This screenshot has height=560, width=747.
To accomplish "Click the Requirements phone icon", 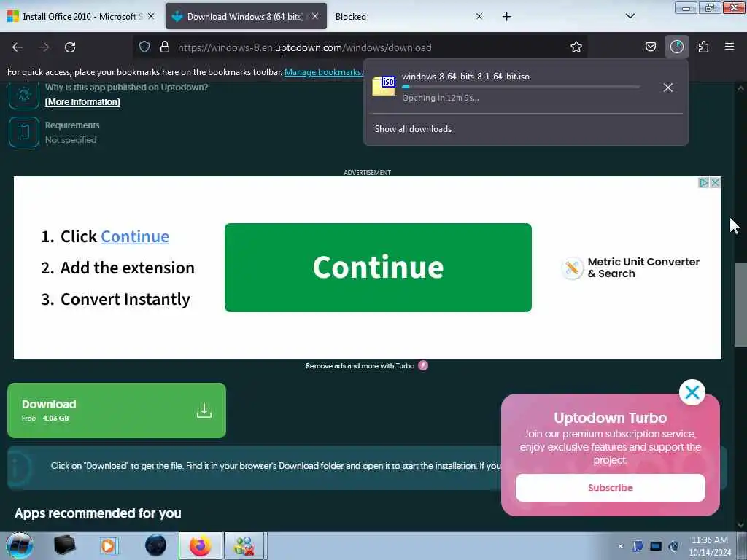I will click(24, 132).
